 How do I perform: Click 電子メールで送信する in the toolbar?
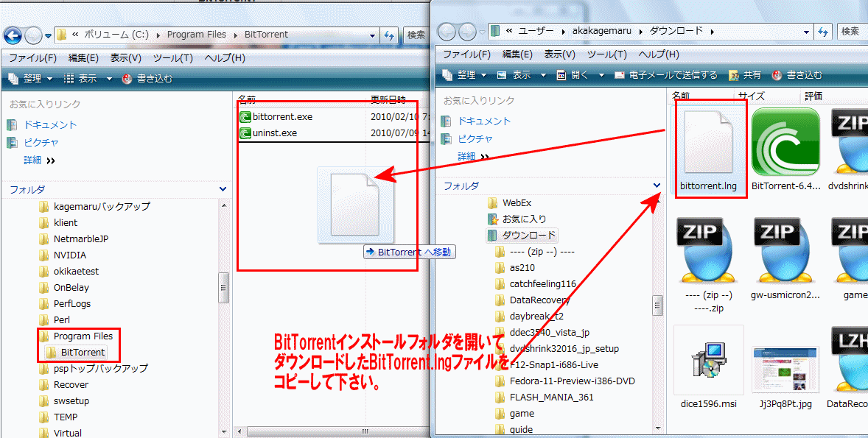[666, 74]
